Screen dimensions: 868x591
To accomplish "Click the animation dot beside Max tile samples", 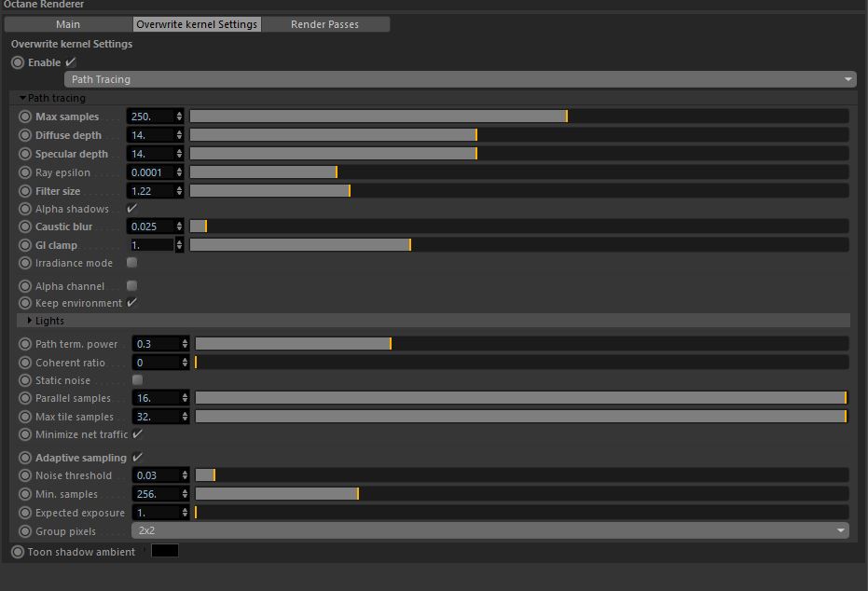I will 25,417.
